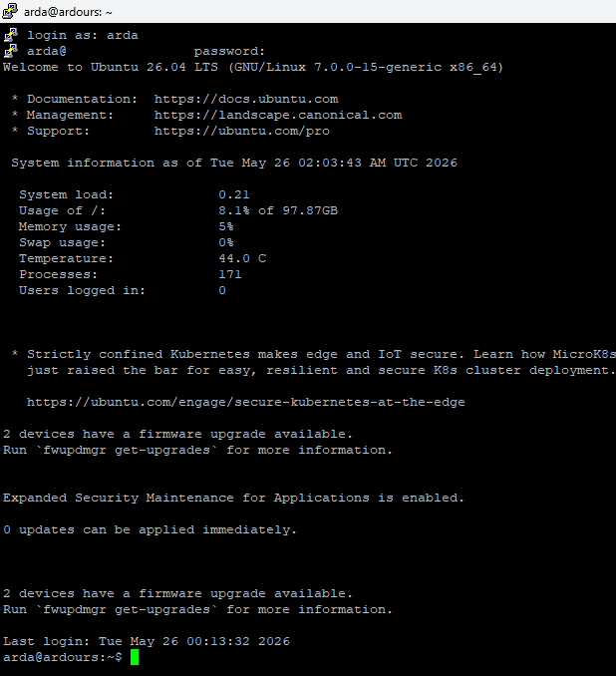This screenshot has width=616, height=676.
Task: Click the Processes value 171
Action: [x=230, y=274]
